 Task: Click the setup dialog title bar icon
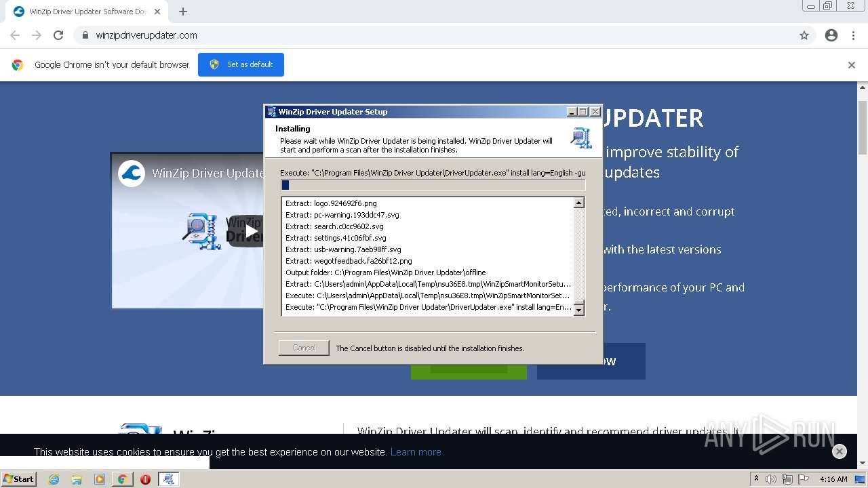271,112
